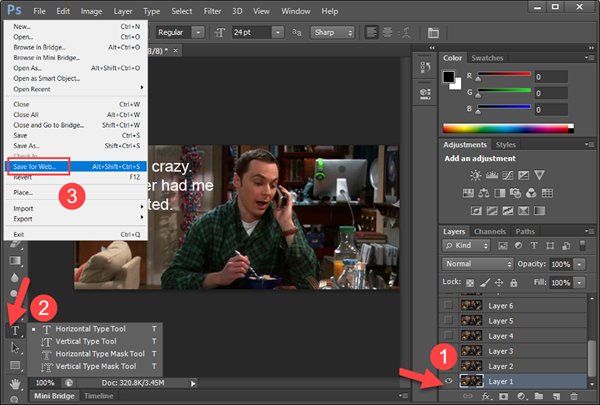Click the foreground color black swatch
The width and height of the screenshot is (600, 405).
coord(448,77)
